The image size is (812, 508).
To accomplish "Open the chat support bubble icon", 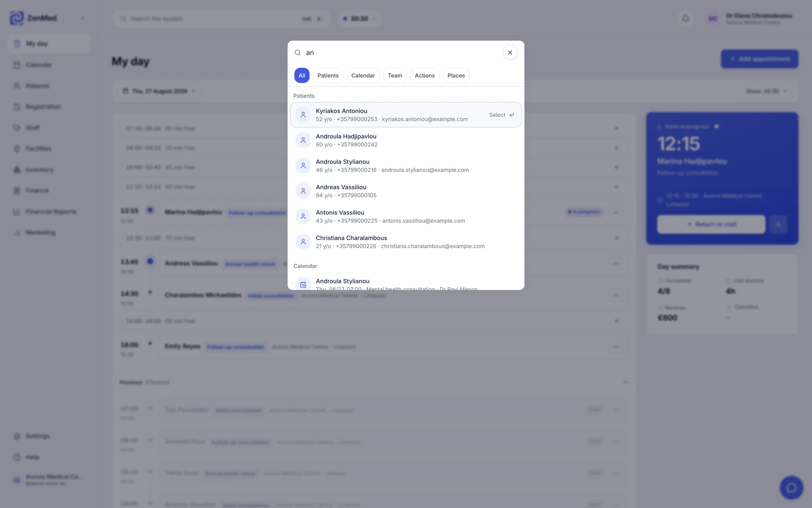I will (791, 488).
